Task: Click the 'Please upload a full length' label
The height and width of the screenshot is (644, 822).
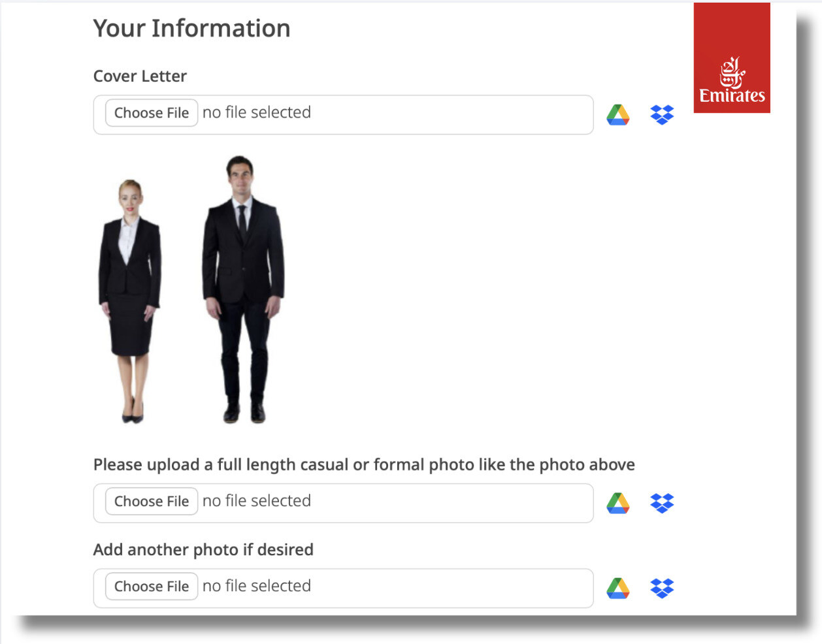Action: click(x=364, y=465)
